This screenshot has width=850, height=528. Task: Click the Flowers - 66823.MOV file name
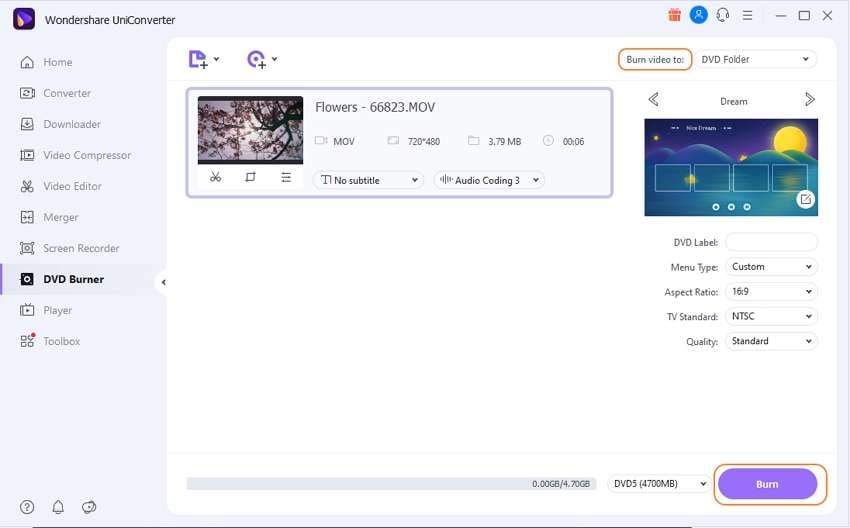[375, 107]
